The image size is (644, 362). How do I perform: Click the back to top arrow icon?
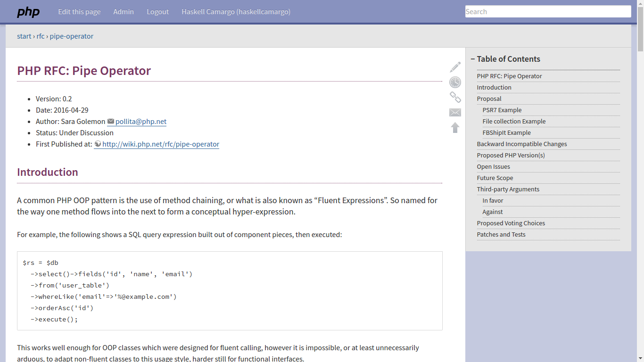[455, 128]
